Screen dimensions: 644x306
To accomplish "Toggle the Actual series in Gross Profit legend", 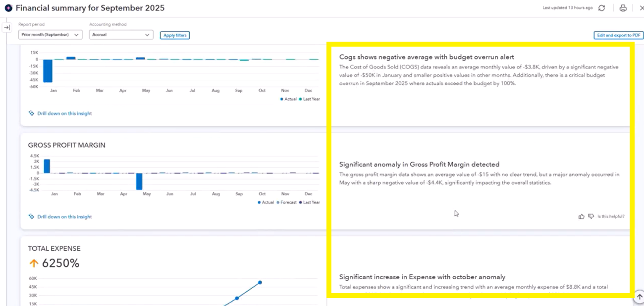I will [x=267, y=202].
